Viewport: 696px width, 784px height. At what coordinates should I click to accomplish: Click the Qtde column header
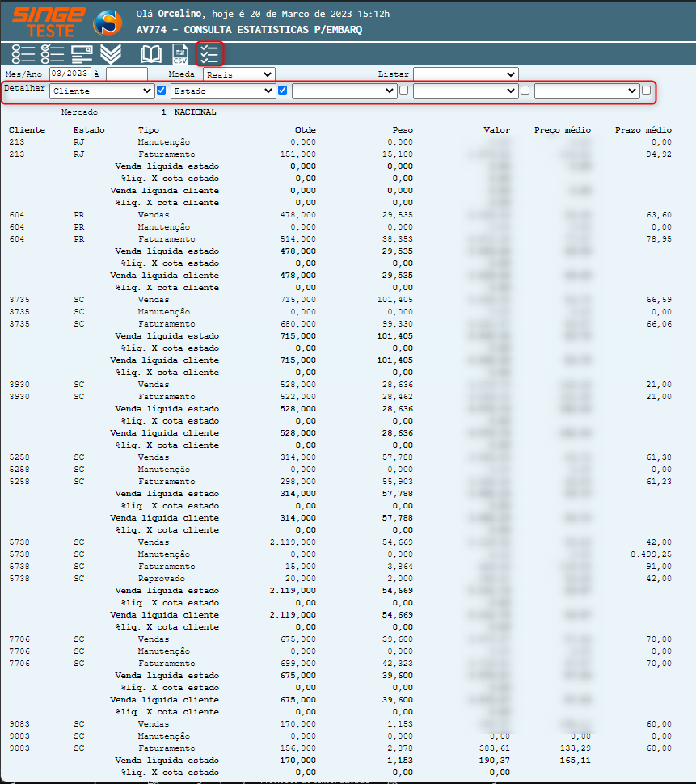click(x=305, y=130)
